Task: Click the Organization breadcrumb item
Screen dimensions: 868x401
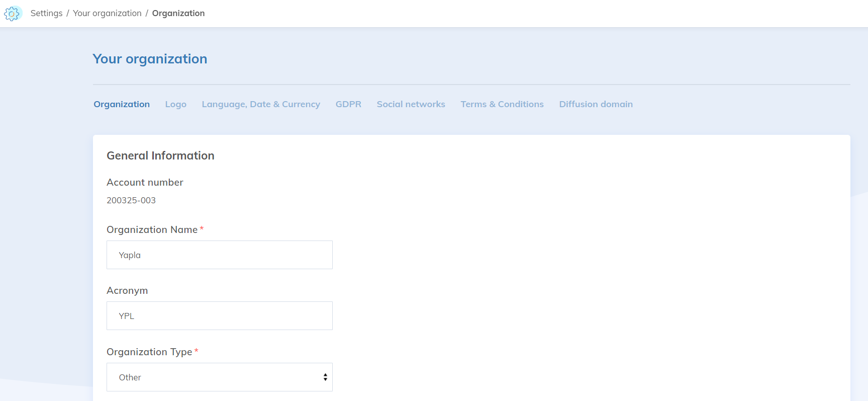Action: pos(178,14)
